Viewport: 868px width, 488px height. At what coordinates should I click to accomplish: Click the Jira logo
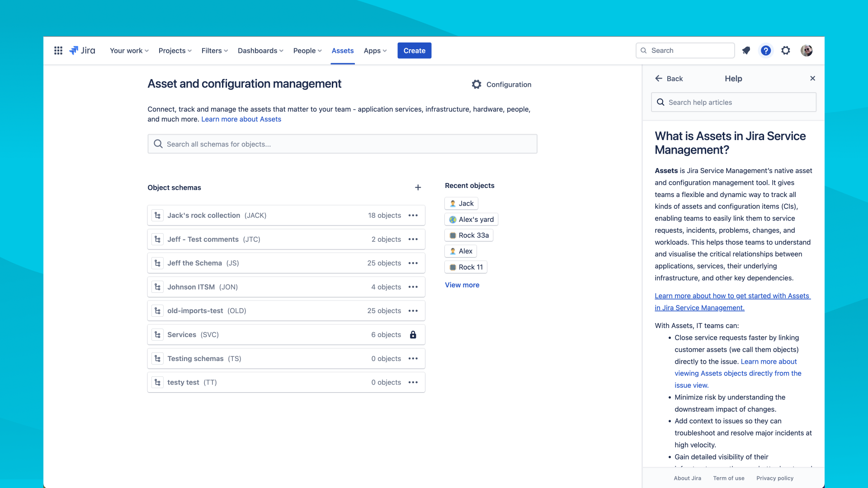[x=82, y=51]
